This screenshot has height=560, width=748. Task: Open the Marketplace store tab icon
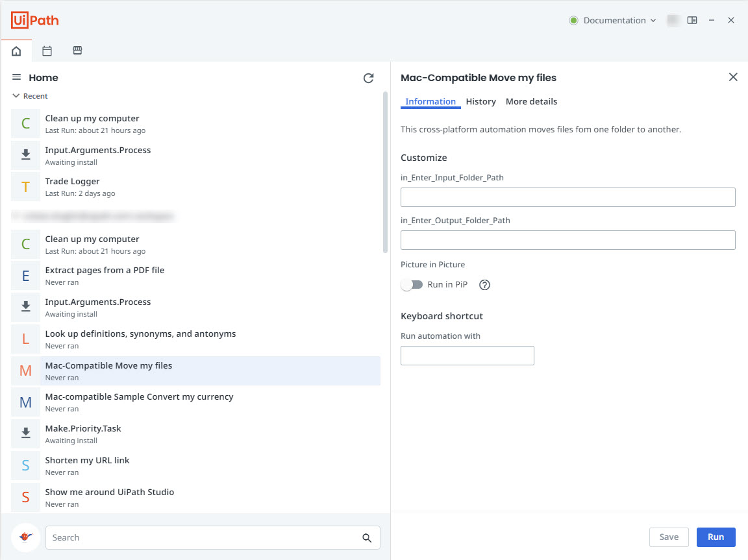(x=77, y=51)
